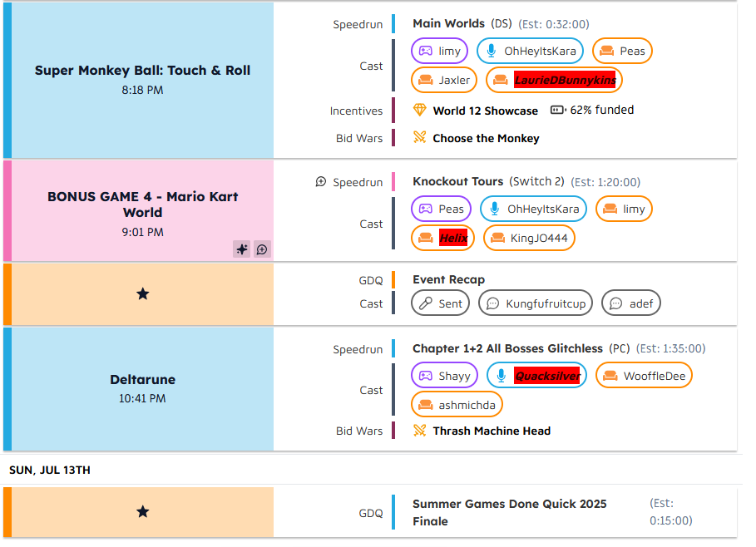
Task: Select the WoofleDee couch chip
Action: (x=645, y=376)
